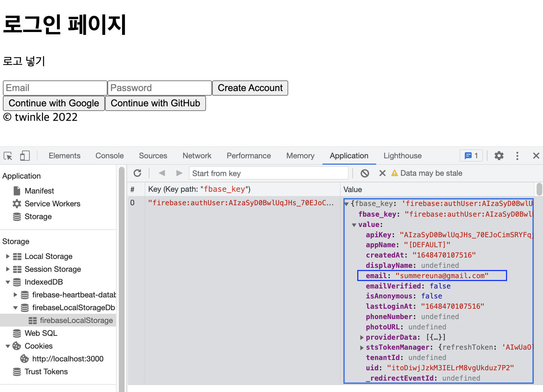Click the data may be stale warning icon
The width and height of the screenshot is (543, 392).
pyautogui.click(x=394, y=173)
